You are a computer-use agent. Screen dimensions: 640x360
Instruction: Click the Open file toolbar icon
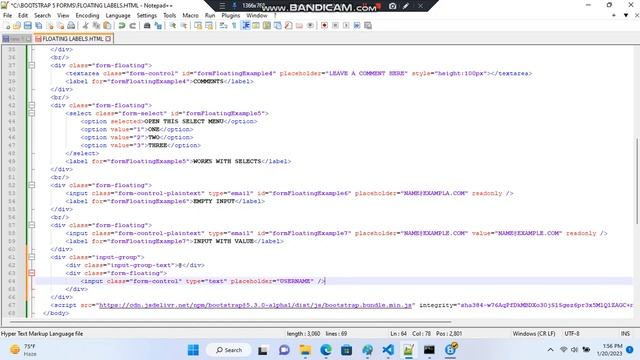coord(17,25)
